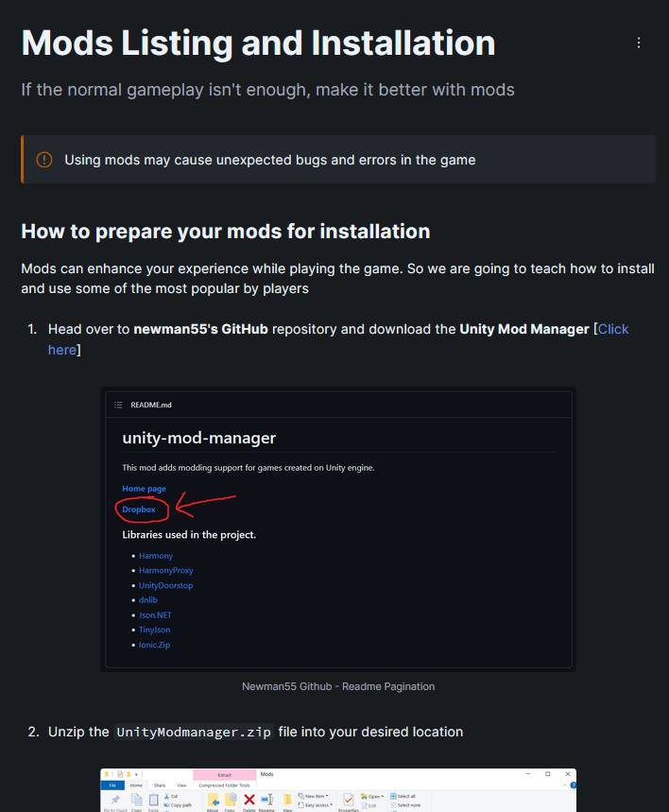The height and width of the screenshot is (812, 669).
Task: Follow the "Click here" link
Action: tap(612, 329)
